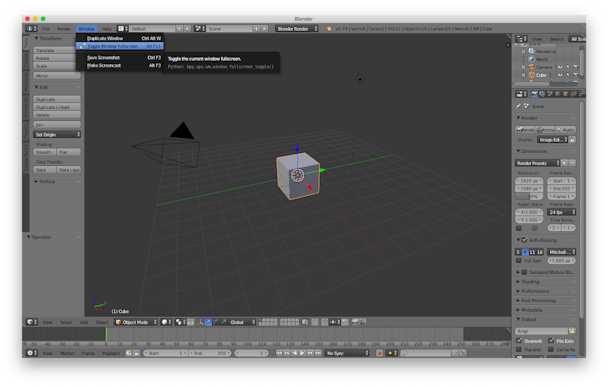Open the File menu
Viewport: 608px width, 387px height.
pyautogui.click(x=46, y=29)
